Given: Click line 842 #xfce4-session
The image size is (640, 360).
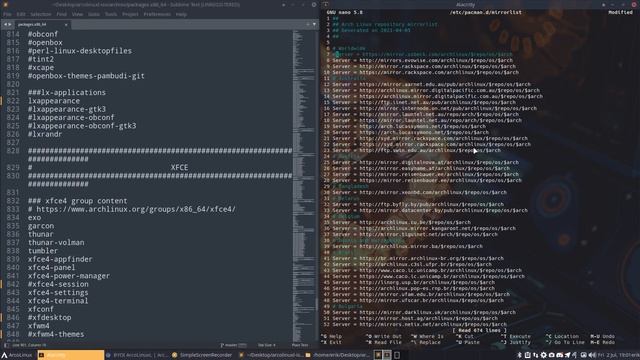Looking at the screenshot, I should coord(58,284).
